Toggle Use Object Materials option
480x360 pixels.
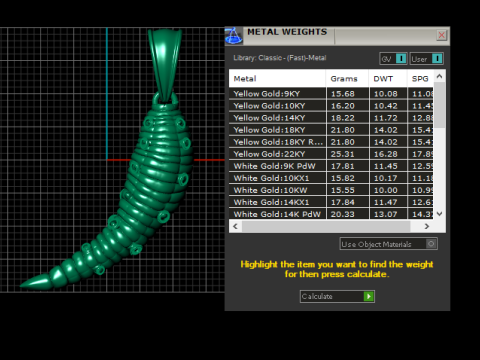click(x=389, y=244)
